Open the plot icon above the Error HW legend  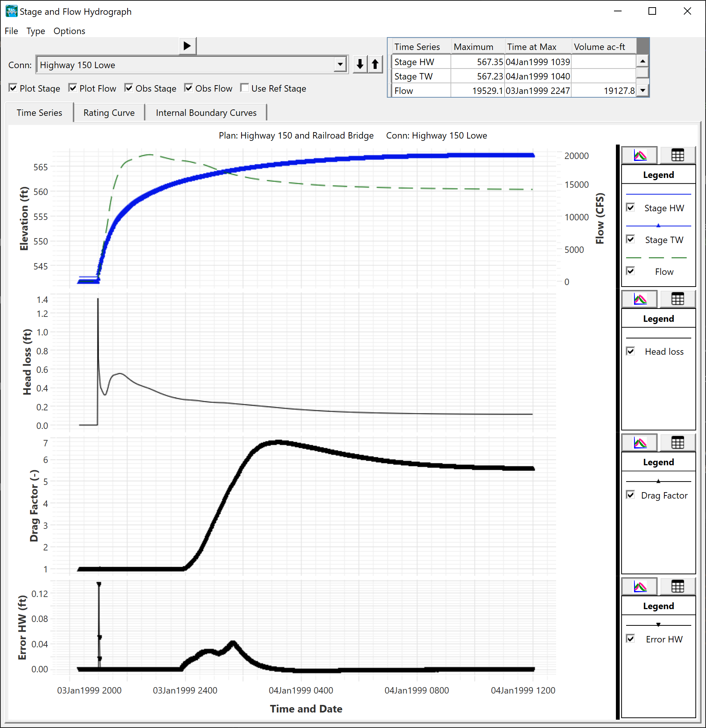pyautogui.click(x=639, y=586)
